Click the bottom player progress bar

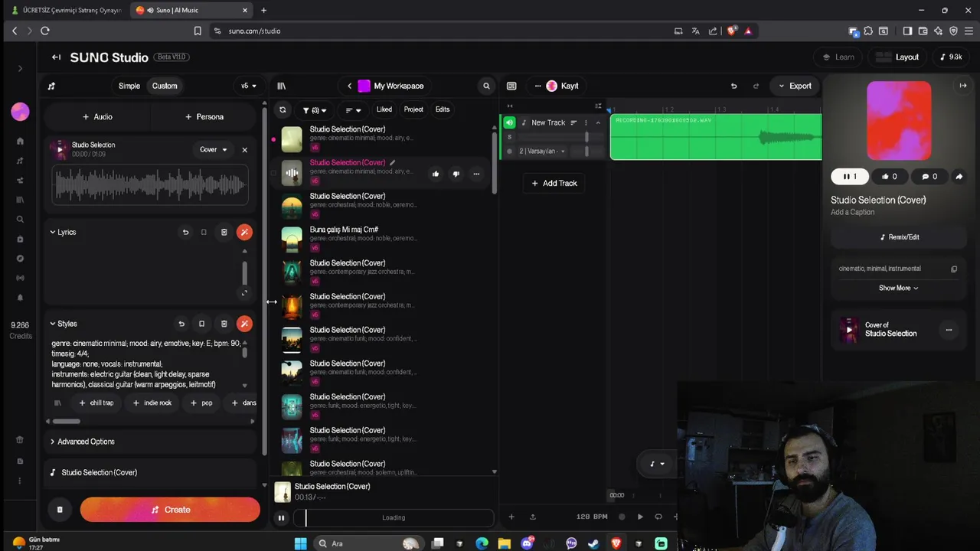pyautogui.click(x=394, y=518)
